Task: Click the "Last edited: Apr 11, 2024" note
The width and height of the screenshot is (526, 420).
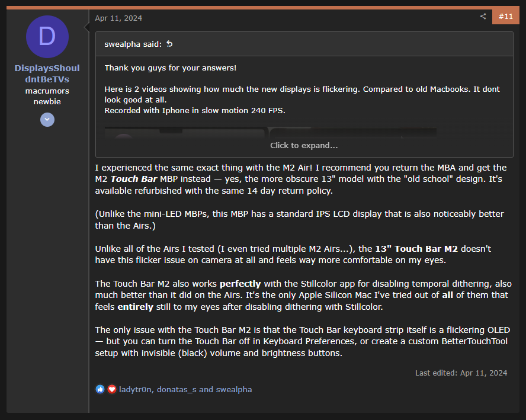Action: 461,373
